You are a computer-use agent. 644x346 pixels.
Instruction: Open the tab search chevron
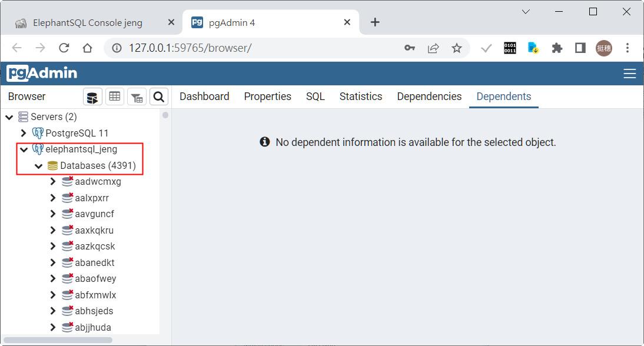point(526,12)
